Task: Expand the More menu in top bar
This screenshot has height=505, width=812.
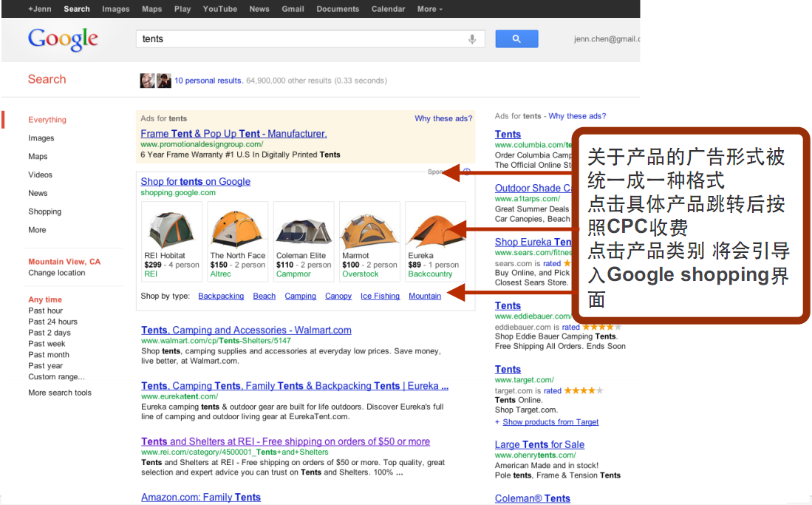Action: tap(429, 9)
